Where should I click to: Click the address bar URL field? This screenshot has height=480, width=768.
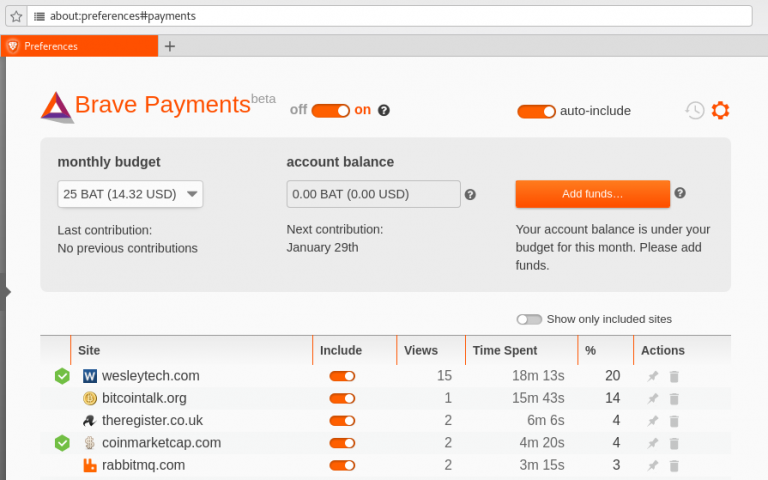(x=390, y=16)
